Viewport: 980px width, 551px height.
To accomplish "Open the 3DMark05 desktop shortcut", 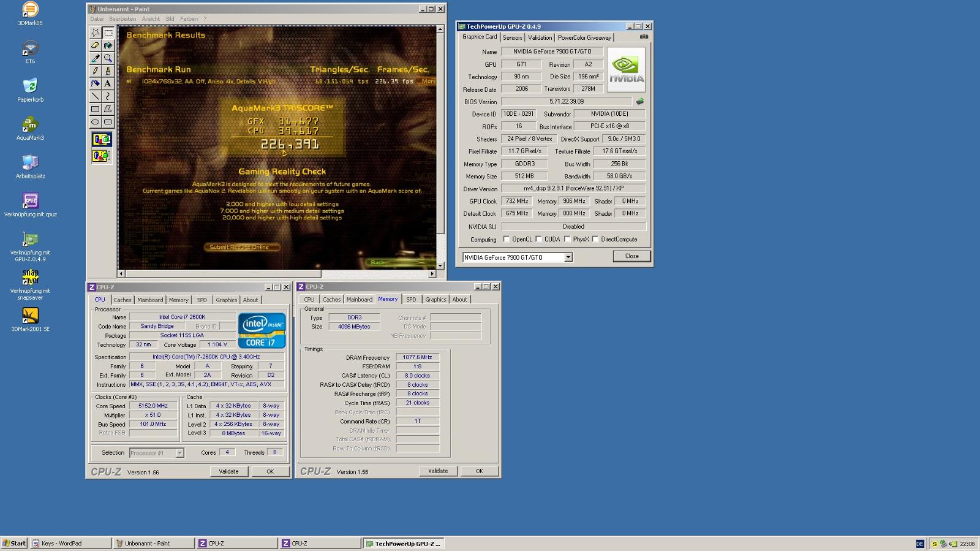I will click(x=30, y=13).
